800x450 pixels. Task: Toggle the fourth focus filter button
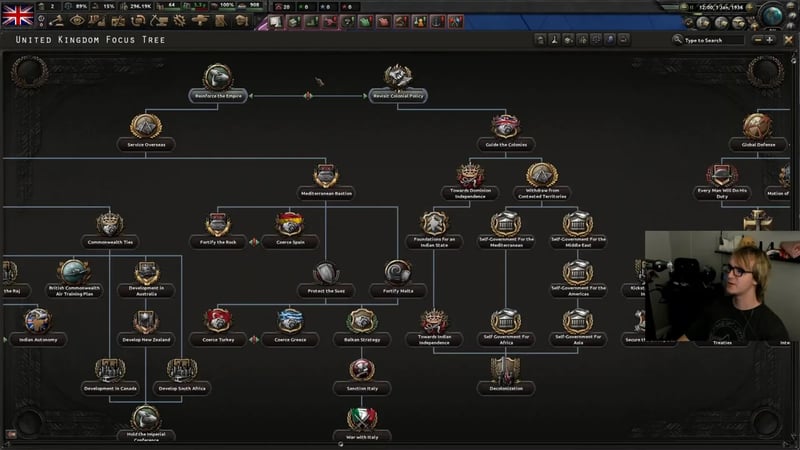582,40
